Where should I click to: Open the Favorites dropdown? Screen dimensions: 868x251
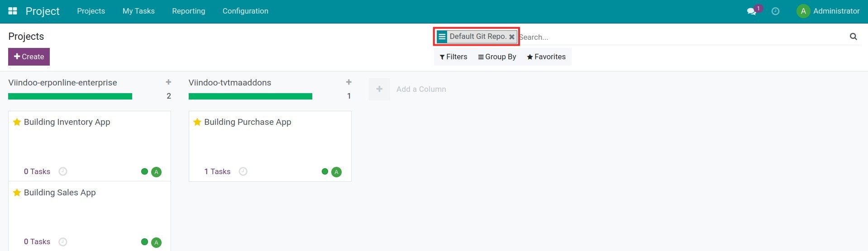(546, 57)
